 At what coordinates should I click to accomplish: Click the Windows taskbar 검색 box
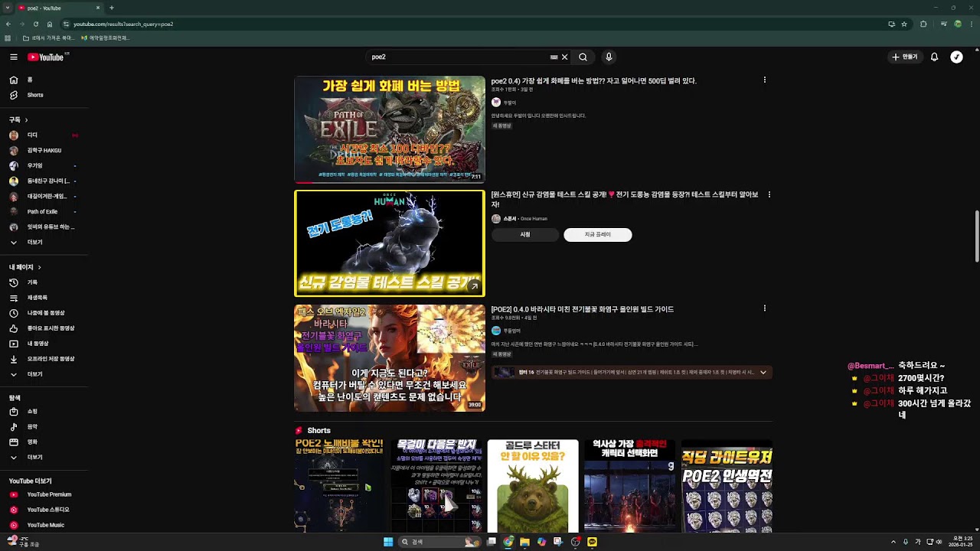click(x=440, y=542)
